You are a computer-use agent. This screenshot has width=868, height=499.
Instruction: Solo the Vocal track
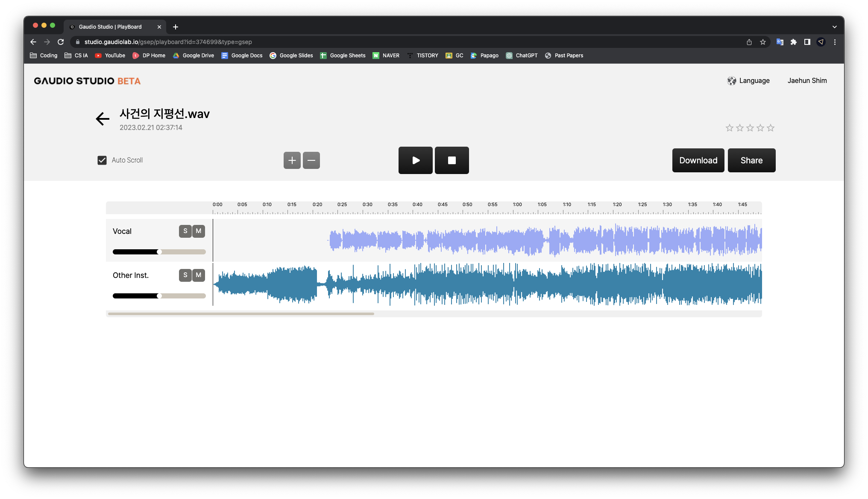click(x=185, y=231)
